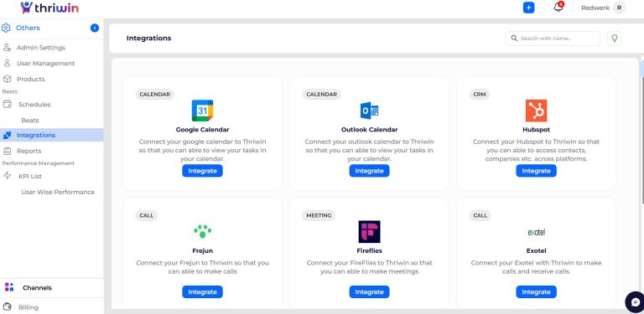Screen dimensions: 644x314
Task: Integrate Exotel
Action: point(536,292)
